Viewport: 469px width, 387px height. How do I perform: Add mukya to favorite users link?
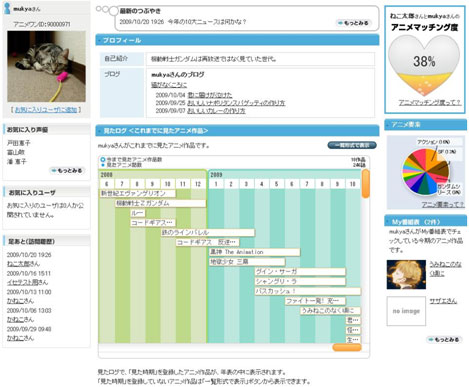point(46,109)
